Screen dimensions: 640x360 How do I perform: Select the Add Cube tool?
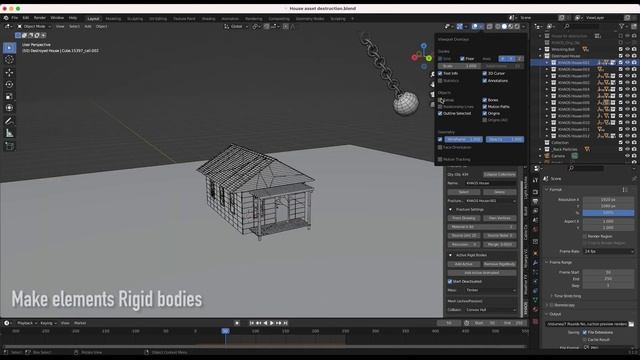point(9,146)
